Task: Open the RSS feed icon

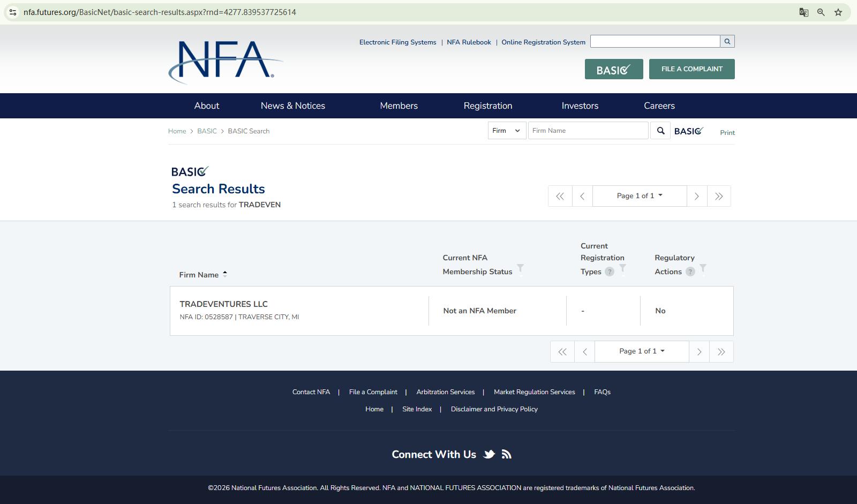Action: [x=507, y=455]
